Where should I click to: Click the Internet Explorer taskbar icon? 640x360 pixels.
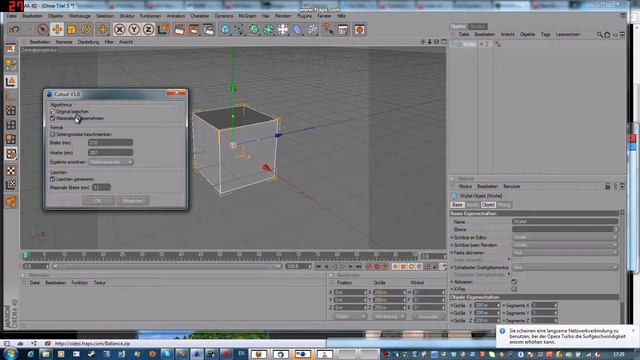(30, 354)
